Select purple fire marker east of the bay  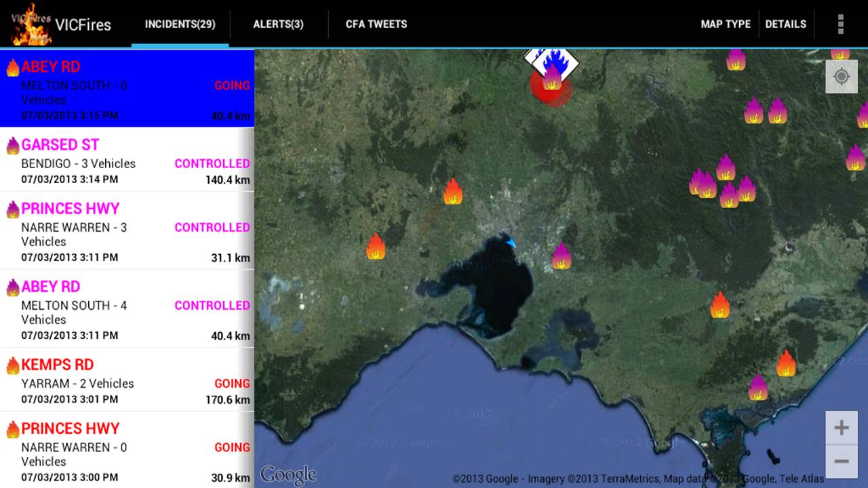(561, 256)
